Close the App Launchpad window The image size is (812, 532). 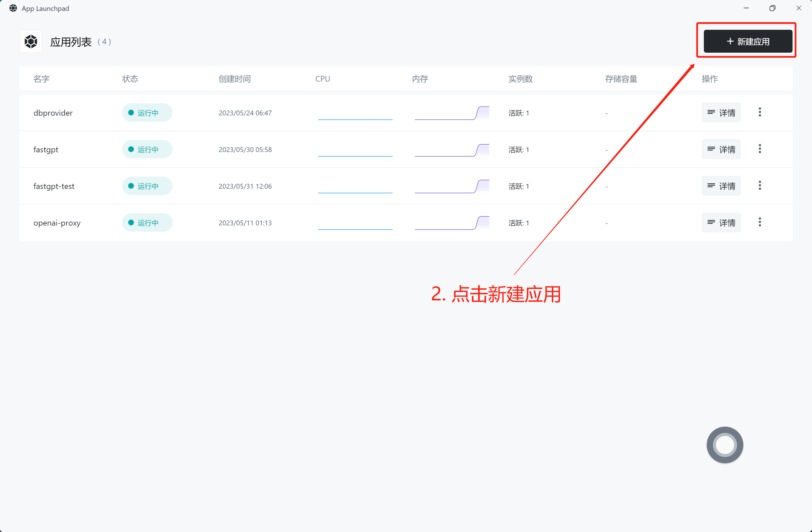point(799,8)
